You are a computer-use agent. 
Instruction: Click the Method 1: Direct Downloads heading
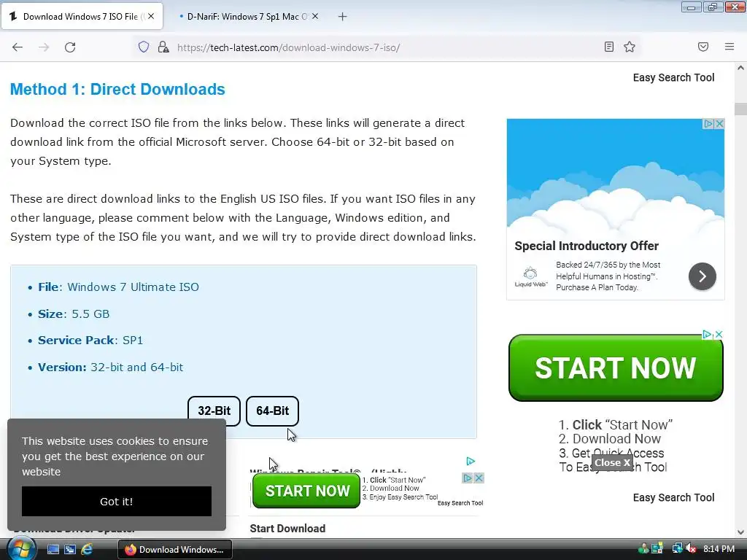click(117, 89)
